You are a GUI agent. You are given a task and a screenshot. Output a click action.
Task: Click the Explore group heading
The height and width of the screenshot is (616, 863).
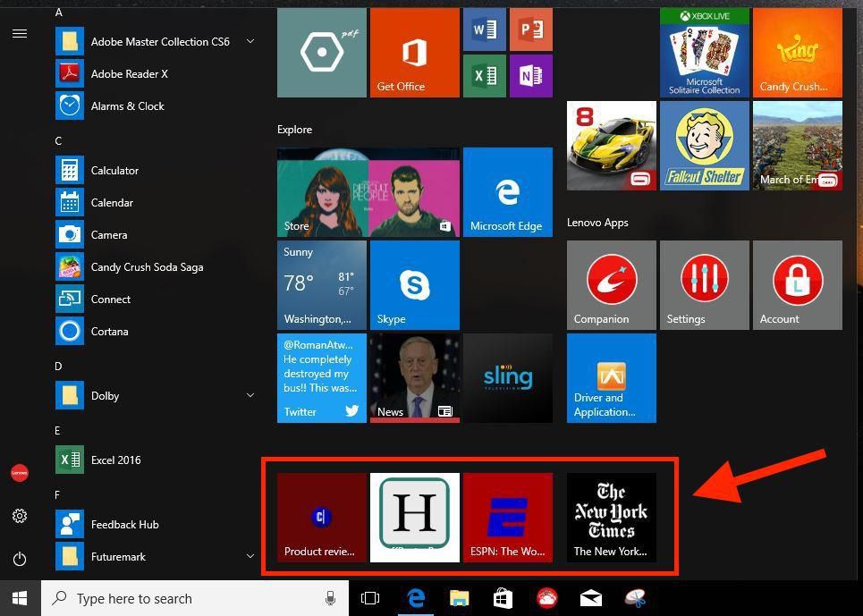point(294,130)
